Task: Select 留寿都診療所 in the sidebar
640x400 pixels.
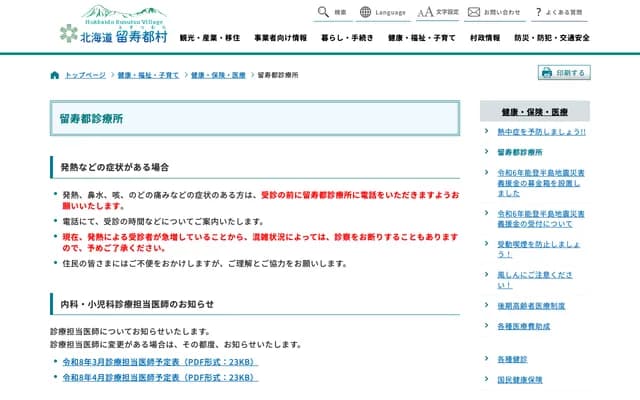Action: pos(520,152)
